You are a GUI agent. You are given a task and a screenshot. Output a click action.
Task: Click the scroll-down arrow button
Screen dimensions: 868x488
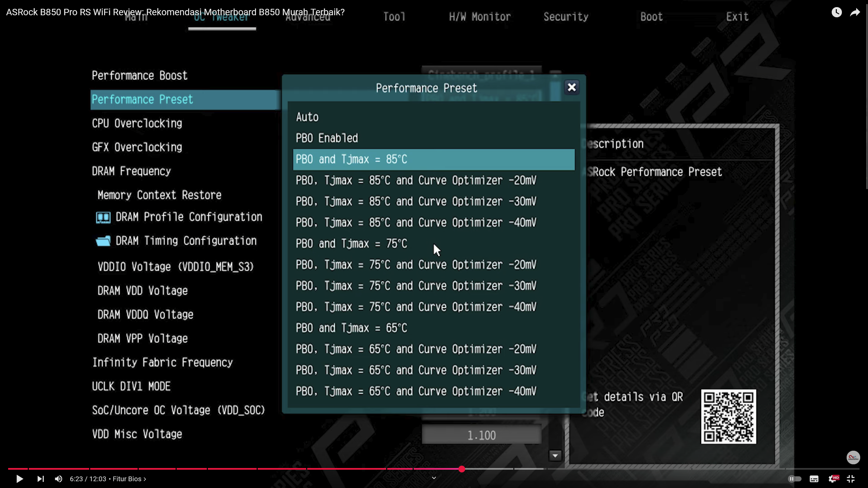click(555, 456)
